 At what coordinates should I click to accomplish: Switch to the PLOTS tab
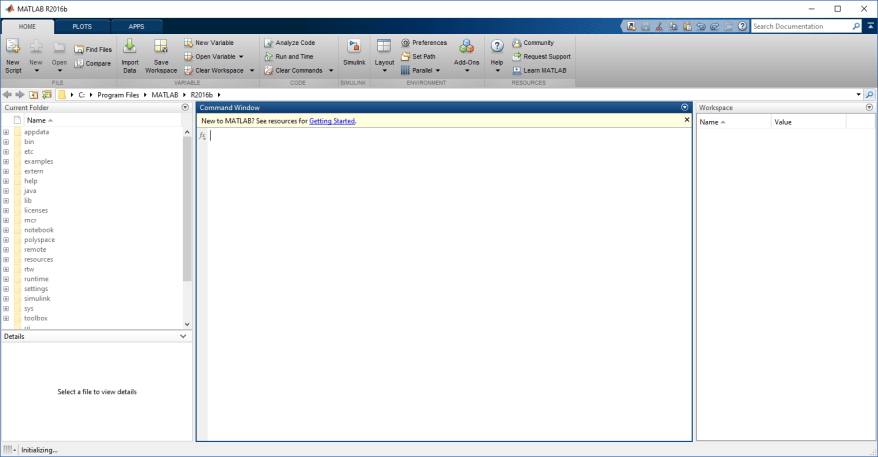82,26
